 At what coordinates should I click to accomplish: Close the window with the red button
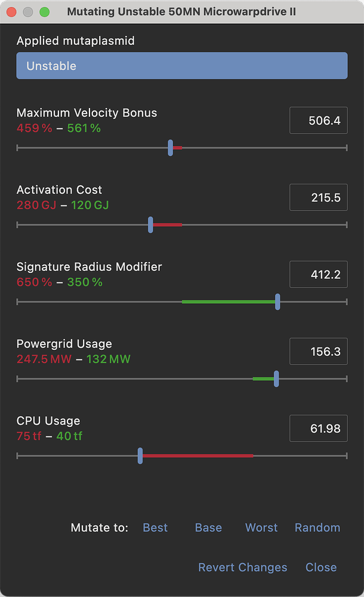[11, 12]
